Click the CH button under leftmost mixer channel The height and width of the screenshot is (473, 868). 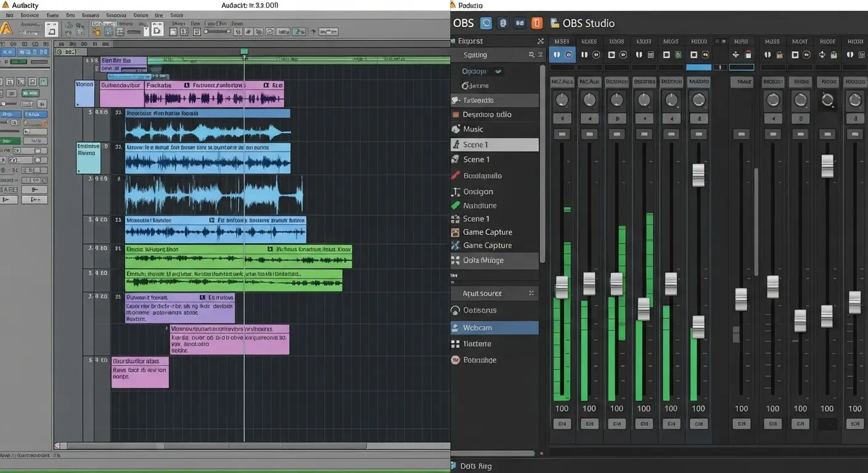point(562,424)
